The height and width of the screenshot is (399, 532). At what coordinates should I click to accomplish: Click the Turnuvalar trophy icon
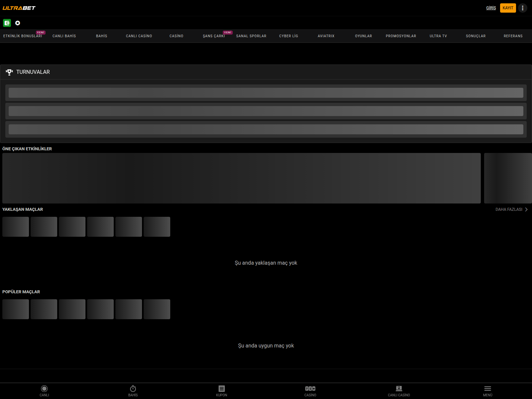(9, 72)
